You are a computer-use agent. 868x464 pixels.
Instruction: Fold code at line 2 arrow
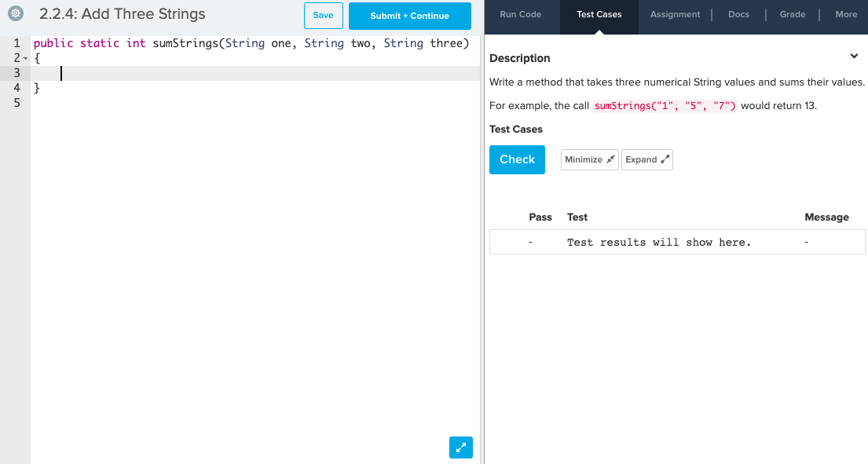[x=25, y=58]
